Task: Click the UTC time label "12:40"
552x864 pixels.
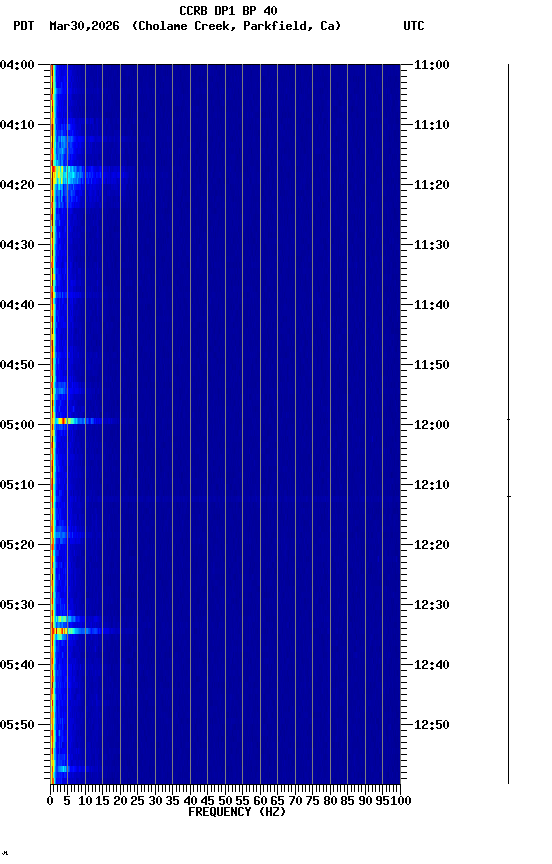Action: [x=431, y=666]
